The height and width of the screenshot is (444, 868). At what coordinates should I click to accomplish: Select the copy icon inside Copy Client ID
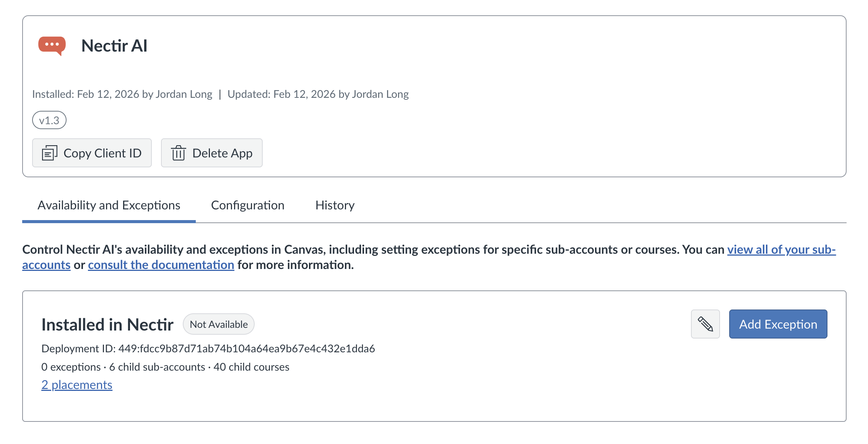(x=49, y=153)
